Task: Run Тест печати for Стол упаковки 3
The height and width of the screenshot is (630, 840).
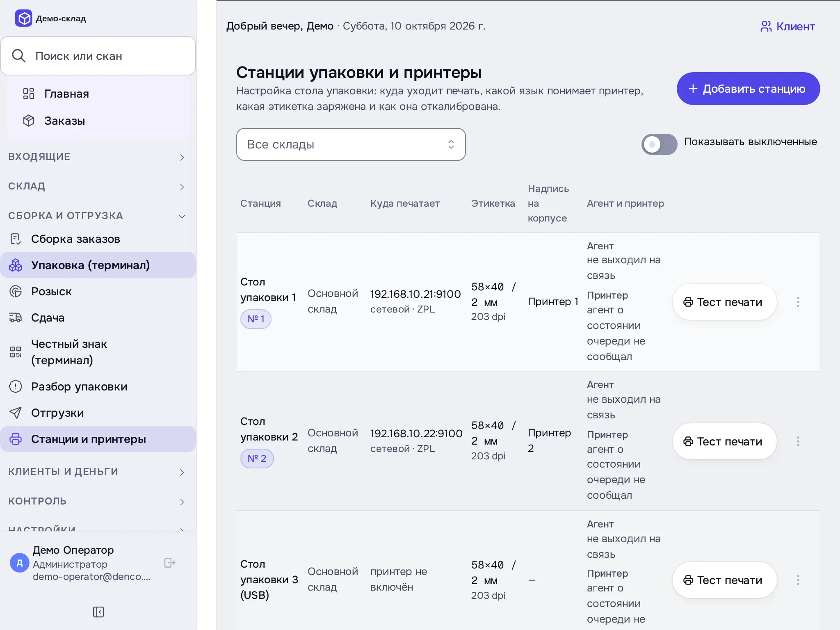Action: click(724, 580)
